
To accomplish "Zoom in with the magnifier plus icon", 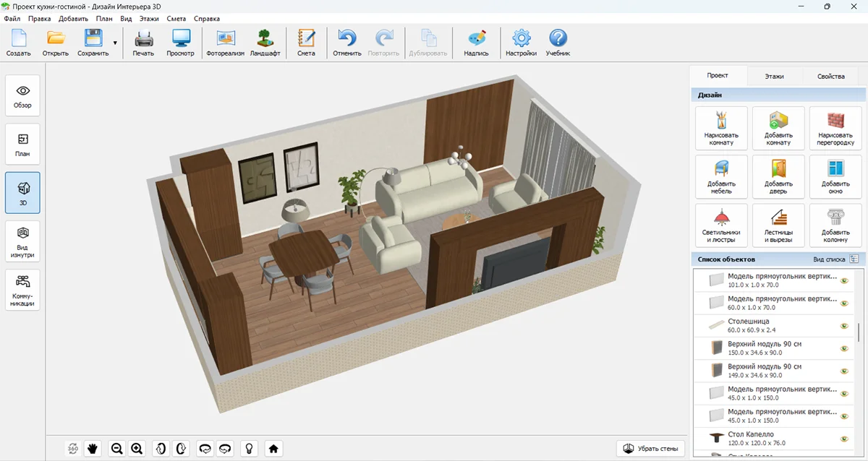I will pyautogui.click(x=137, y=449).
